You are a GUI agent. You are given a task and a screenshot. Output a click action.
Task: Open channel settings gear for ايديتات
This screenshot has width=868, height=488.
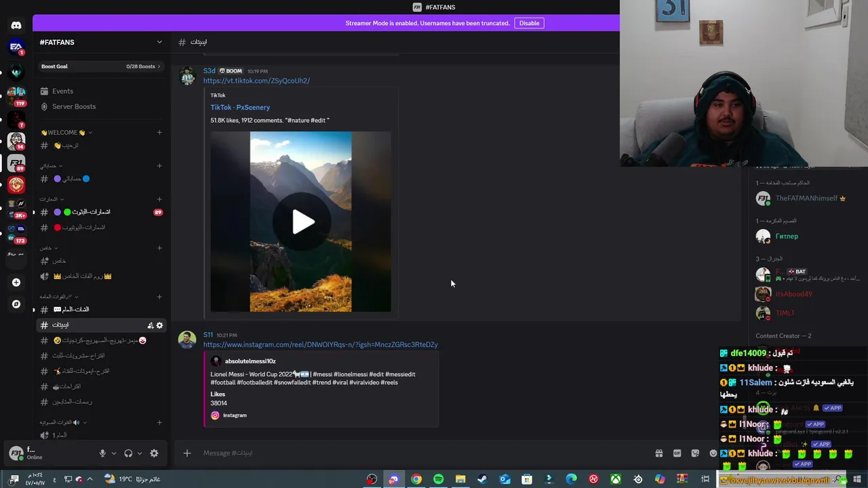(x=160, y=325)
